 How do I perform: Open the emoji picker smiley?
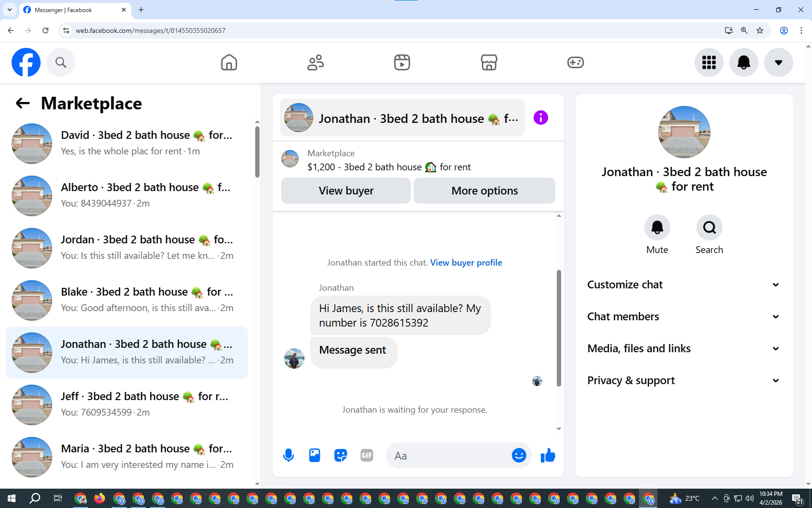[x=519, y=455]
